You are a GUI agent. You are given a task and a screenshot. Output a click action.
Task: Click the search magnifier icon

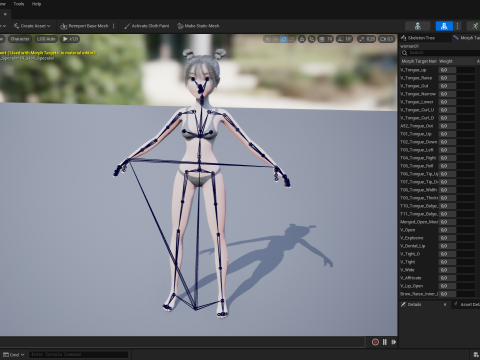click(404, 53)
